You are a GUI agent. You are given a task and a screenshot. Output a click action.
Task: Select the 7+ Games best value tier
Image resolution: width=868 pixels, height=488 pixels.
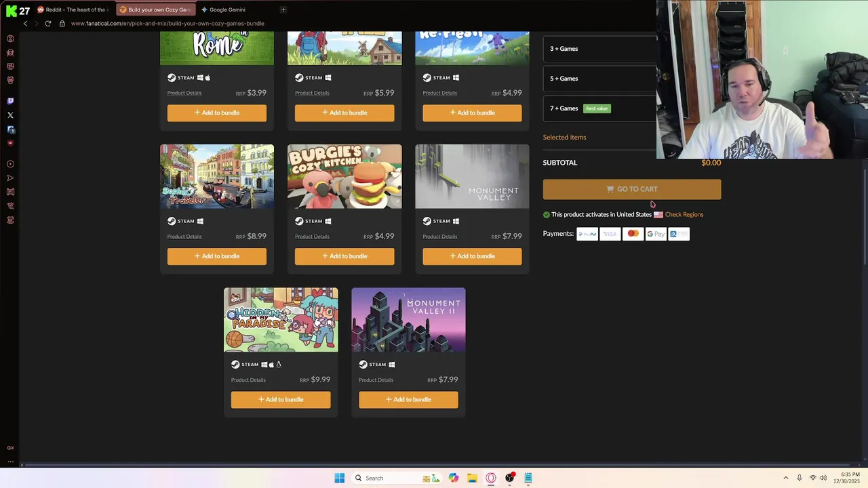point(600,108)
